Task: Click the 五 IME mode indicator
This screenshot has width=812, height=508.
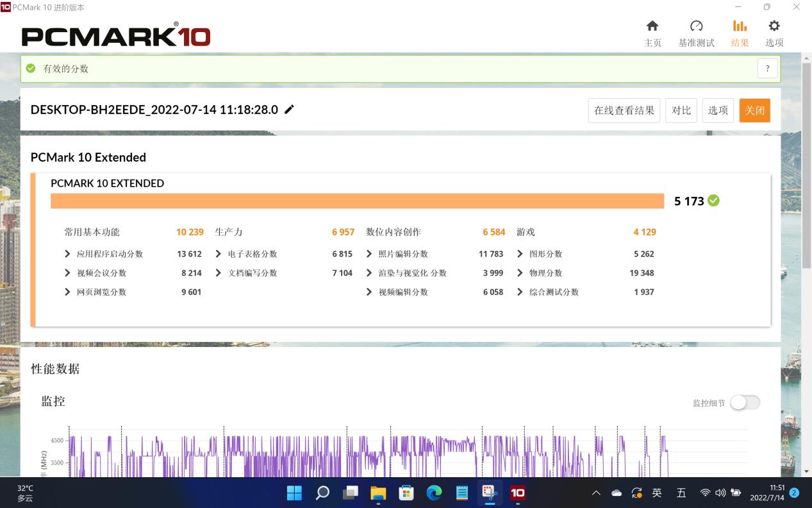Action: [x=681, y=493]
